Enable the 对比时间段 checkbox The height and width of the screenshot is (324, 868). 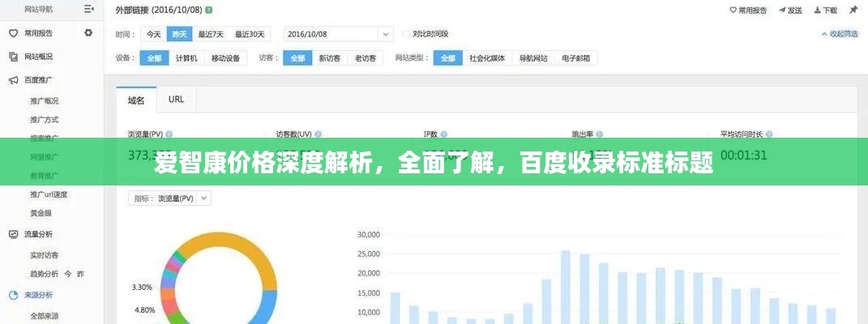pos(407,34)
